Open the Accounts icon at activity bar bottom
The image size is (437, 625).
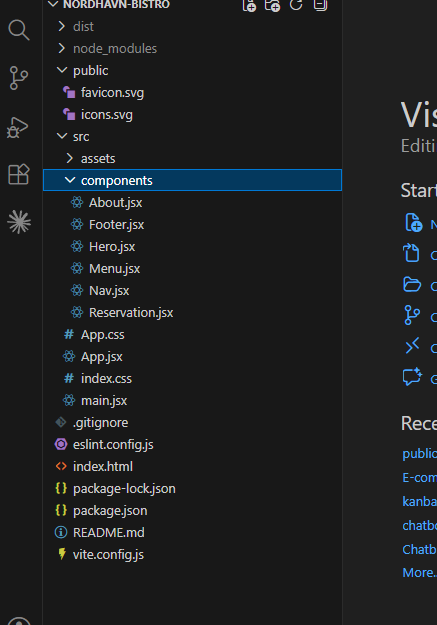pos(19,620)
